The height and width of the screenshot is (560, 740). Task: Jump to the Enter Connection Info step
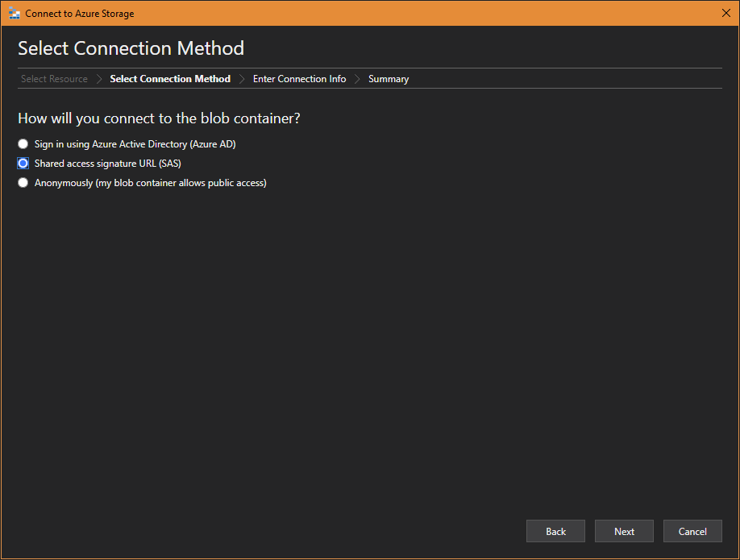pyautogui.click(x=299, y=79)
